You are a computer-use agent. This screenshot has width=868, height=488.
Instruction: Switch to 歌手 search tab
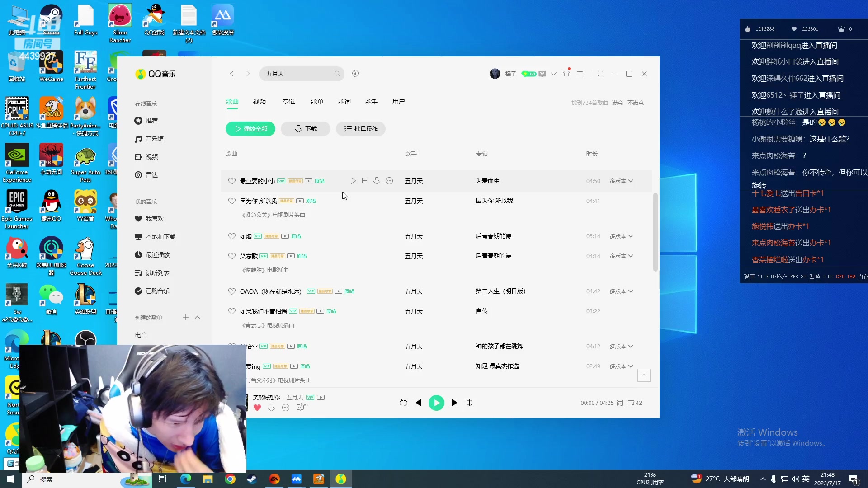(x=372, y=102)
